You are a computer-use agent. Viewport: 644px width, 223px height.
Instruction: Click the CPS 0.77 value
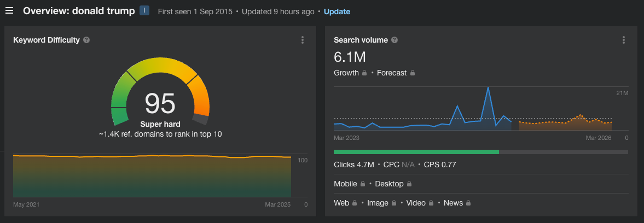click(440, 165)
